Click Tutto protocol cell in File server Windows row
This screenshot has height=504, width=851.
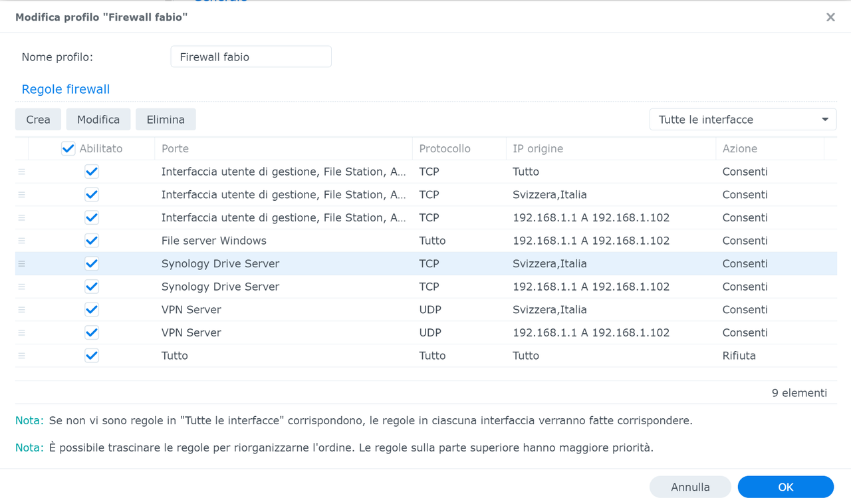pyautogui.click(x=432, y=241)
